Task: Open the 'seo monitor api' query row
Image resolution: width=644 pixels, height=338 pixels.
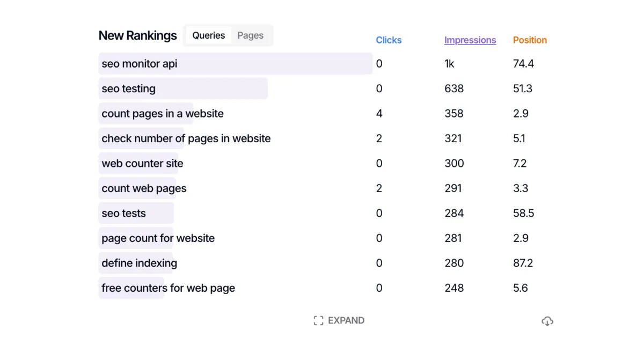Action: click(x=140, y=64)
